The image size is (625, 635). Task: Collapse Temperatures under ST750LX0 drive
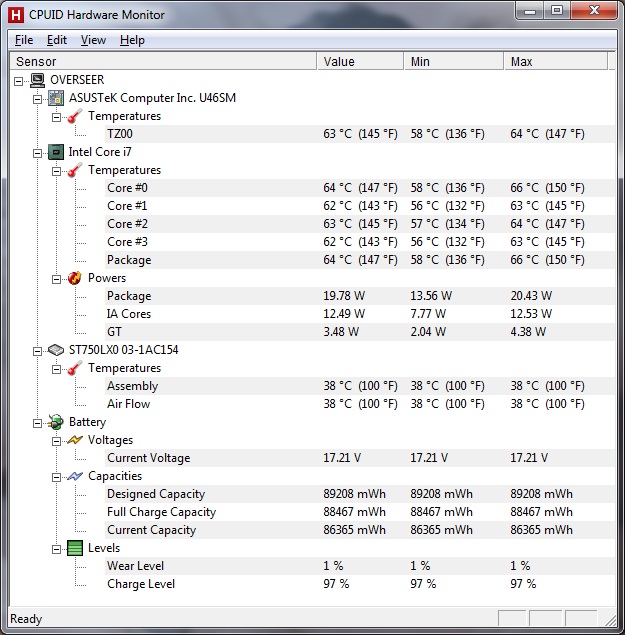[x=56, y=369]
